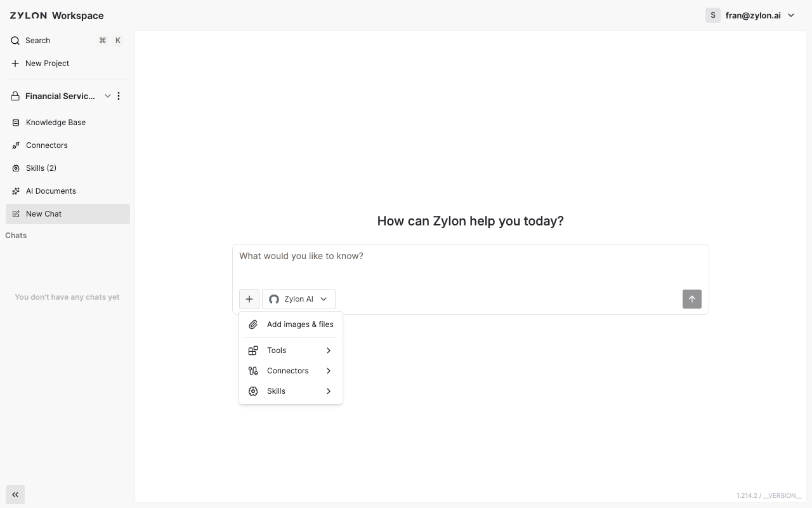
Task: Click the AI Documents sparkle icon
Action: tap(16, 191)
